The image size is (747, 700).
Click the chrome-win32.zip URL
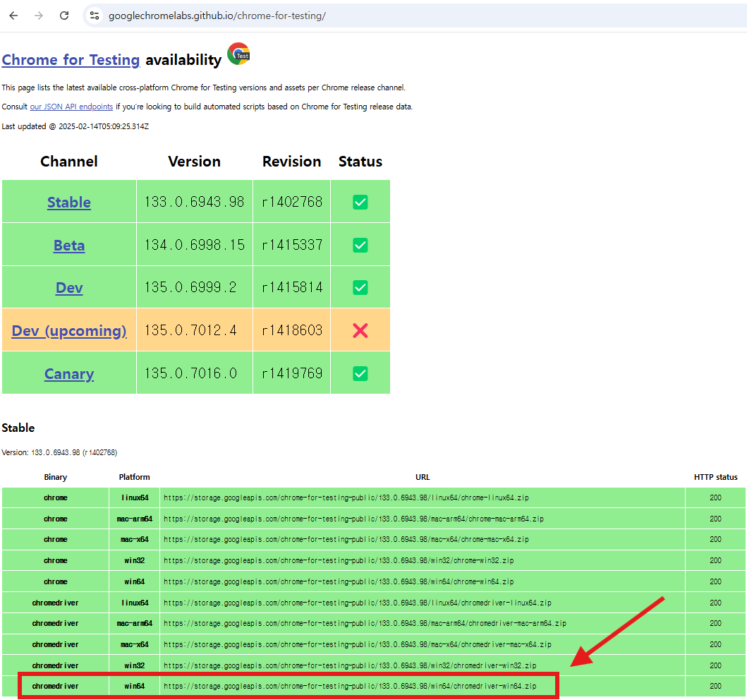tap(339, 560)
